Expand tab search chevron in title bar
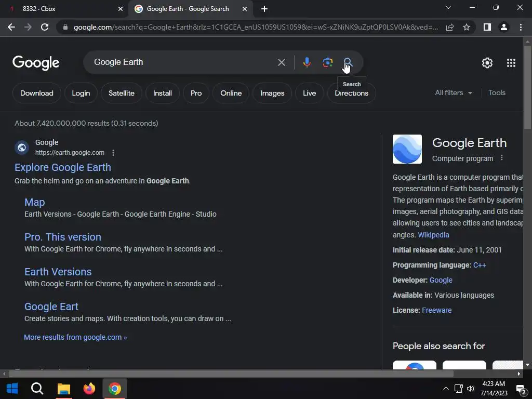 coord(448,7)
